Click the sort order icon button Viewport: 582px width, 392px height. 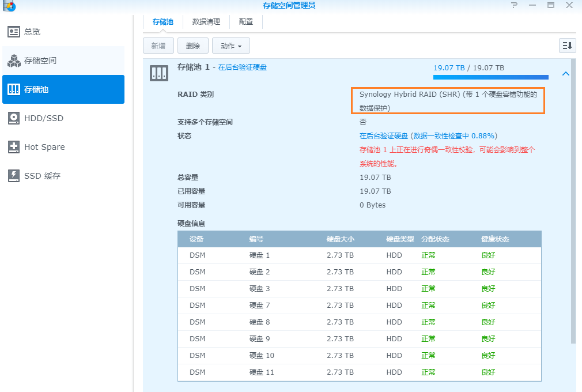tap(567, 46)
